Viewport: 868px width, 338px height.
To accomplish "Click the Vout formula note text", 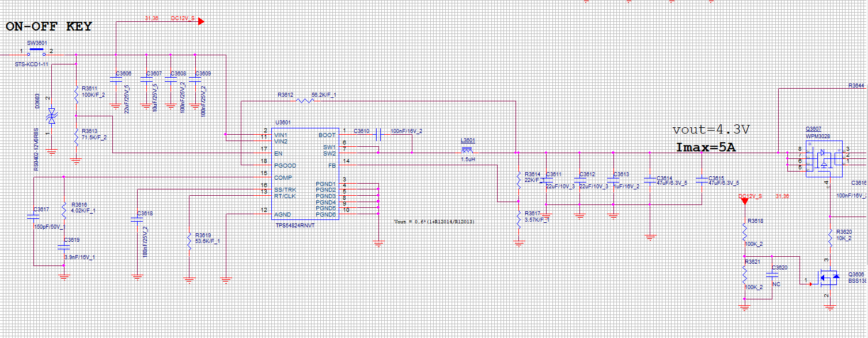I will pyautogui.click(x=434, y=221).
